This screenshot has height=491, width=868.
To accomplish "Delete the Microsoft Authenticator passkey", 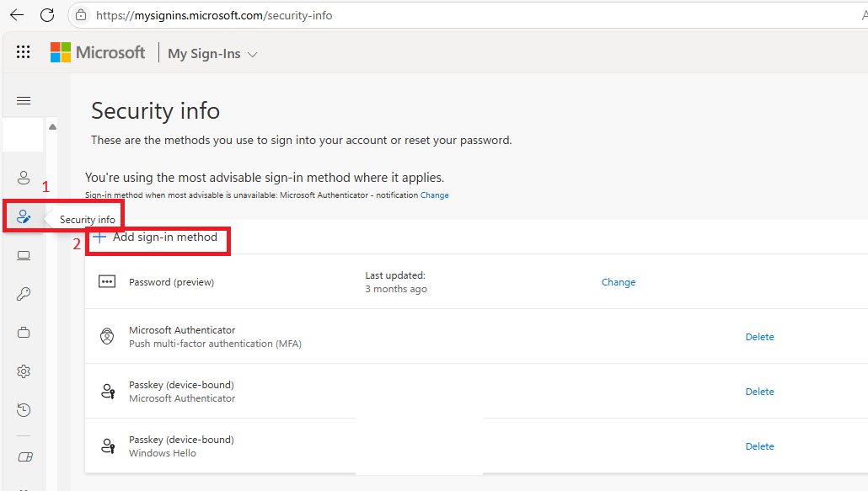I will (x=759, y=392).
